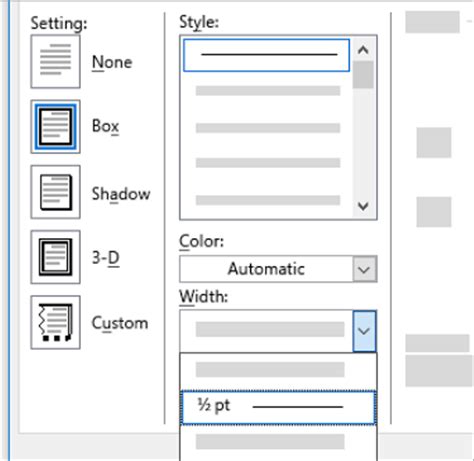Click the Style list scrollbar thumb

pyautogui.click(x=363, y=75)
